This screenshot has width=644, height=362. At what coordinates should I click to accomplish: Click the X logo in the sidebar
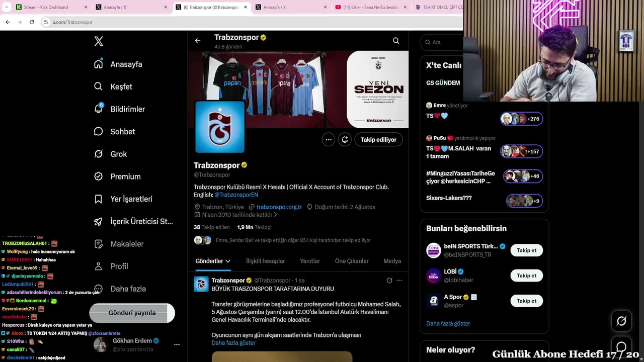(x=99, y=41)
